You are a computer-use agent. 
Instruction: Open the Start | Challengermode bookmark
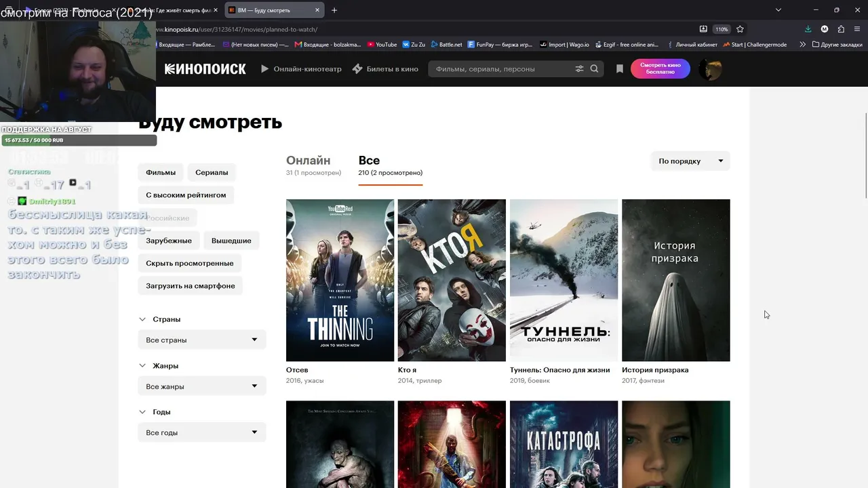[x=755, y=45]
